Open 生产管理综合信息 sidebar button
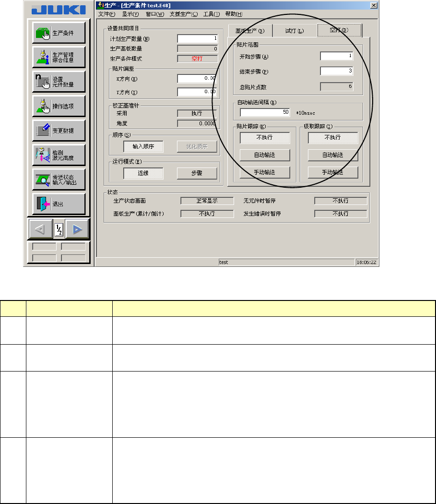Screen dimensions: 436x504 [59, 57]
